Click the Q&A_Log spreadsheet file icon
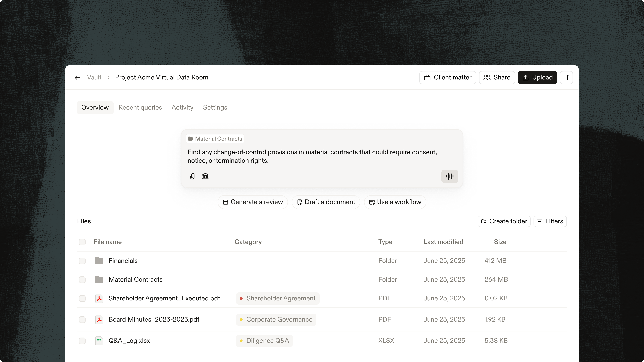This screenshot has width=644, height=362. 99,341
